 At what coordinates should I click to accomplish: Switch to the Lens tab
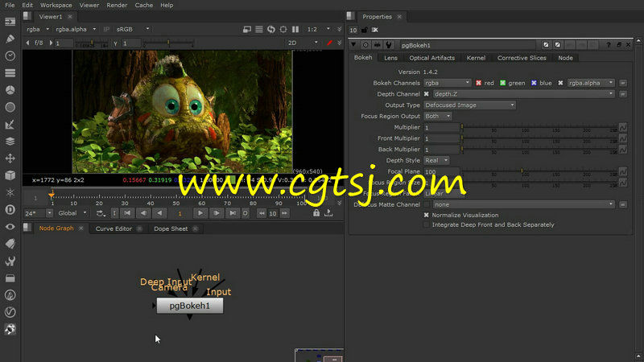pyautogui.click(x=390, y=58)
